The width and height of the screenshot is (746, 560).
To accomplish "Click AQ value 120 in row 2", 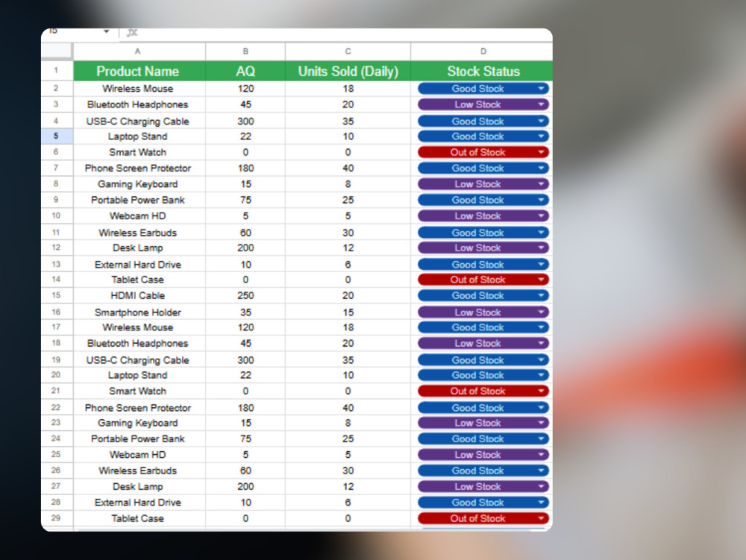I will click(245, 89).
